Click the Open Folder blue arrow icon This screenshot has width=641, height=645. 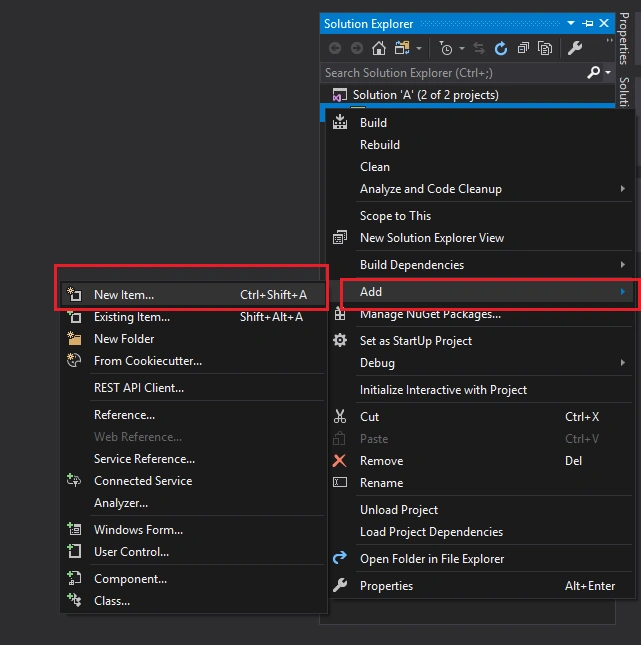[x=340, y=558]
